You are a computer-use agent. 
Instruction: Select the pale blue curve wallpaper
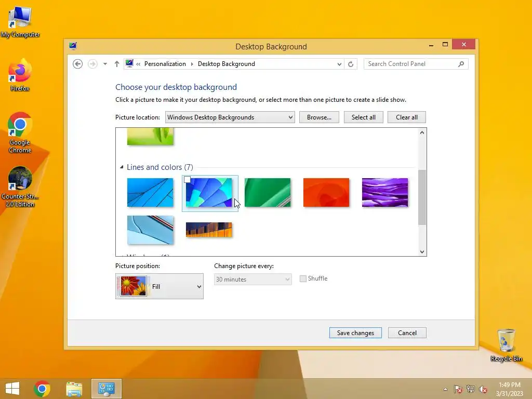point(150,230)
